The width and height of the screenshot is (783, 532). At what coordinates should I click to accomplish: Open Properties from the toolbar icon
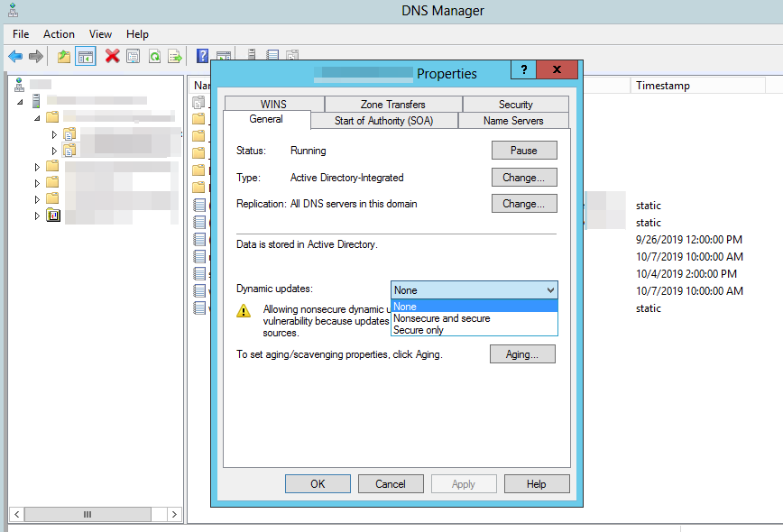(x=134, y=57)
